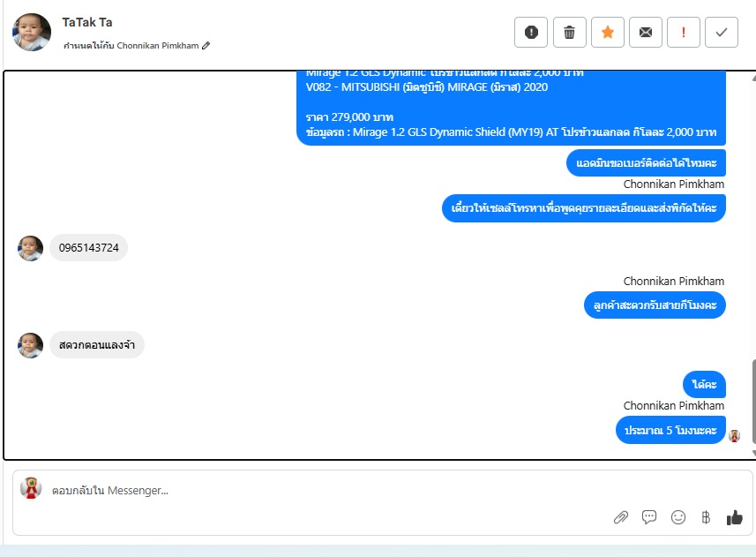
Task: Open saved replies speech bubble icon
Action: coord(649,517)
